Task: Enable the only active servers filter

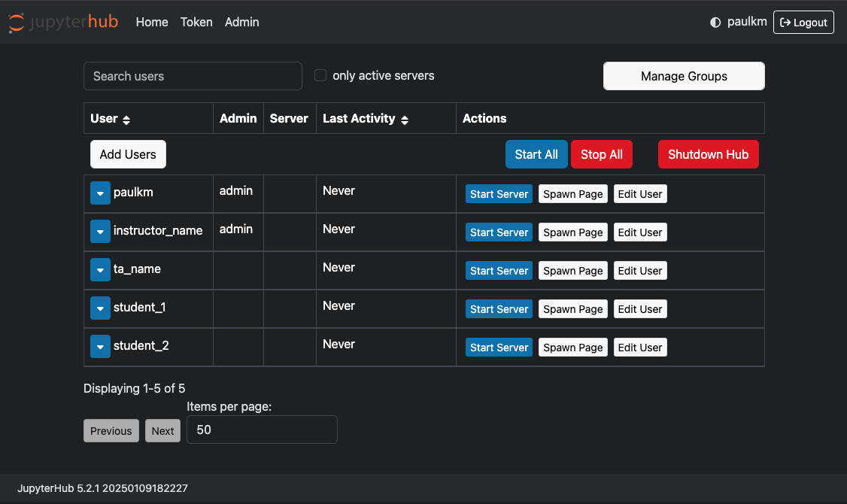Action: (320, 75)
